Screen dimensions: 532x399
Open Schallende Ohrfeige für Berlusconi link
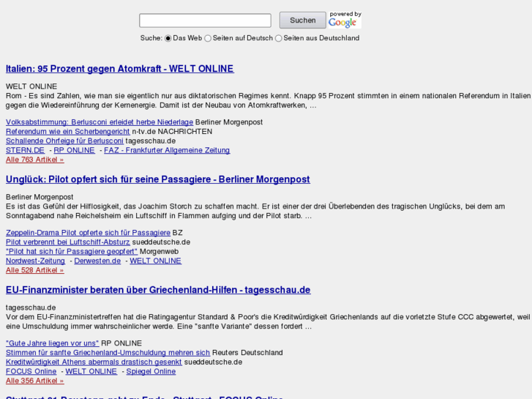pyautogui.click(x=64, y=141)
